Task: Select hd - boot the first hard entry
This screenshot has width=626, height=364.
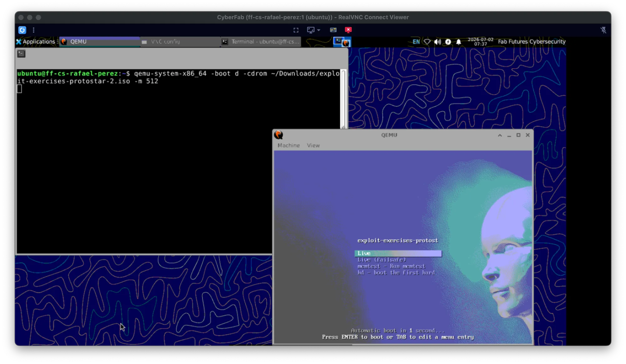Action: point(396,273)
